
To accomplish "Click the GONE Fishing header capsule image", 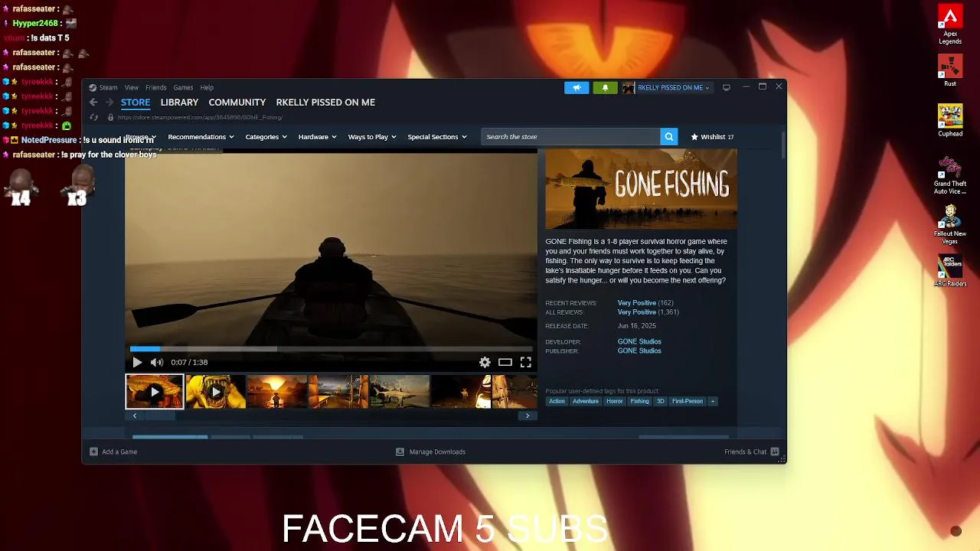I will click(x=642, y=188).
